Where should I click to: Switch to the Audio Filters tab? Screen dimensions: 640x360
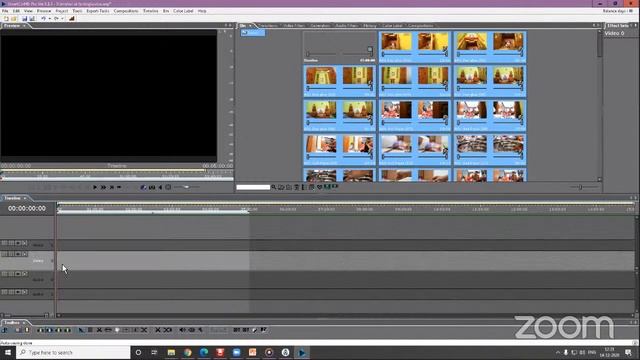tap(346, 26)
